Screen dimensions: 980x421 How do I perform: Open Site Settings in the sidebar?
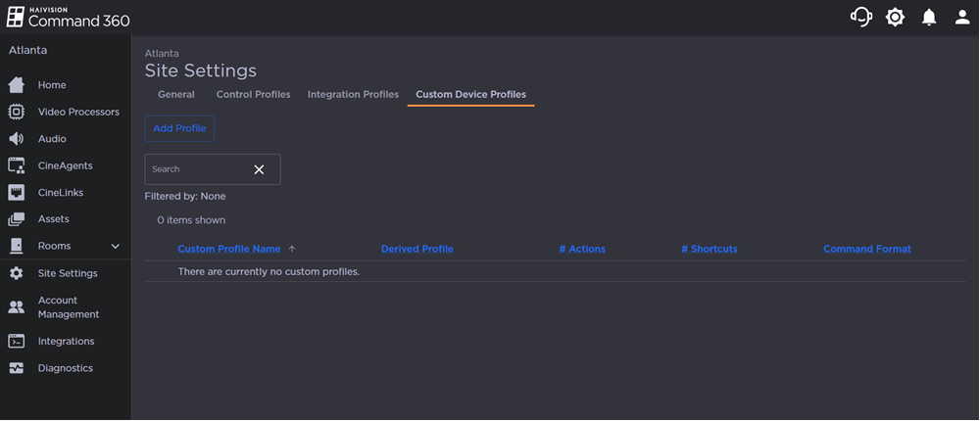point(66,273)
